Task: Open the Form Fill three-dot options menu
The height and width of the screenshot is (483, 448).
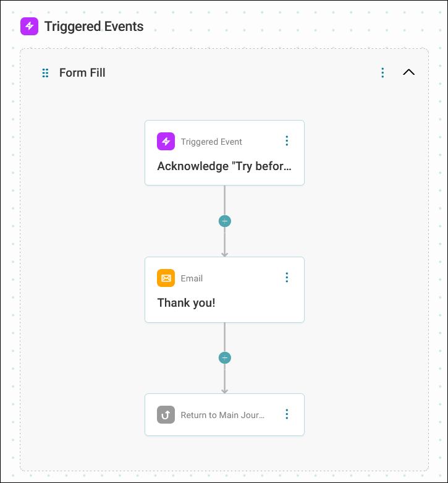Action: click(382, 73)
